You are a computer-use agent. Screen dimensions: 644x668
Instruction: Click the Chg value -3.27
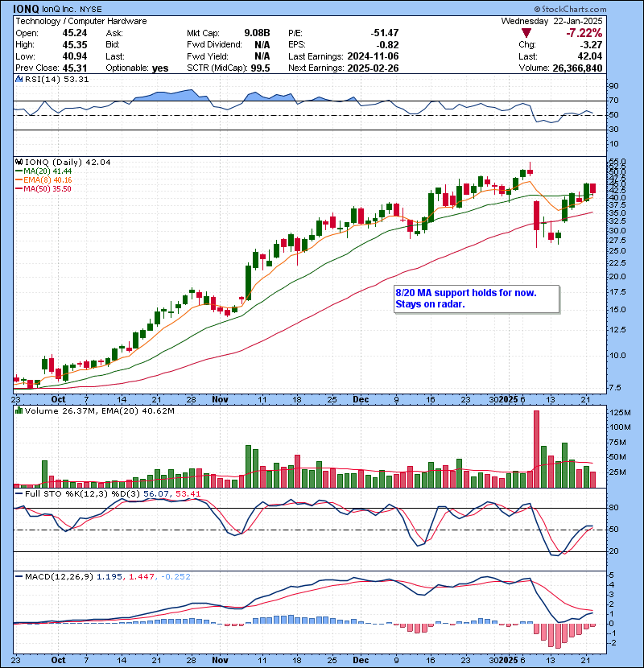[x=591, y=45]
